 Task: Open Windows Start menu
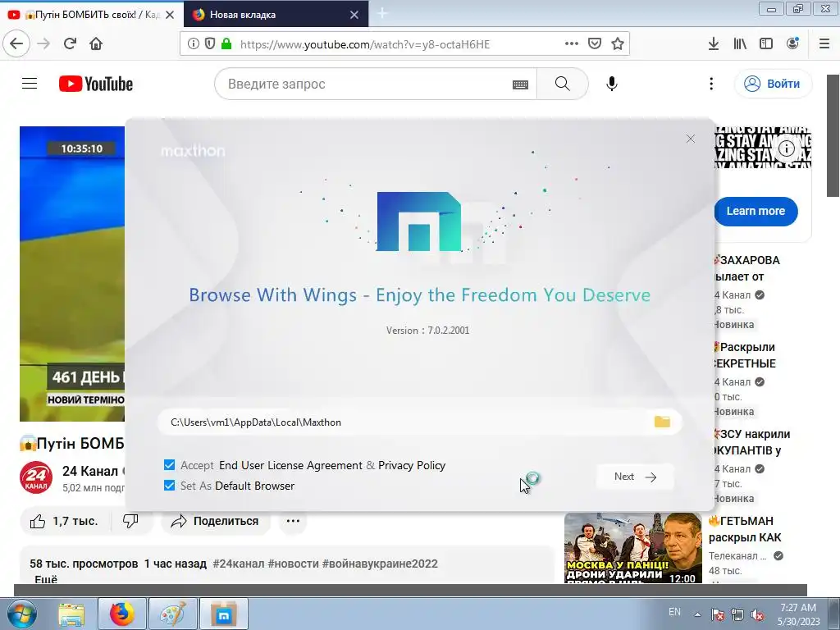click(21, 614)
